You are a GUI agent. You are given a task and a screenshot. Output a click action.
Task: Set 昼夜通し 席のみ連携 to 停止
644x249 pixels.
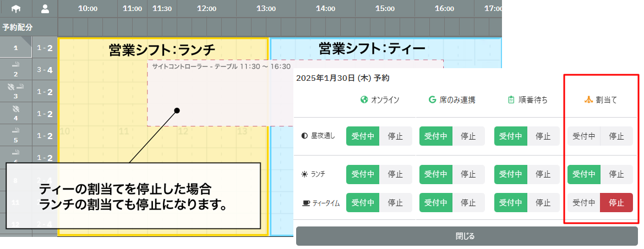click(468, 136)
